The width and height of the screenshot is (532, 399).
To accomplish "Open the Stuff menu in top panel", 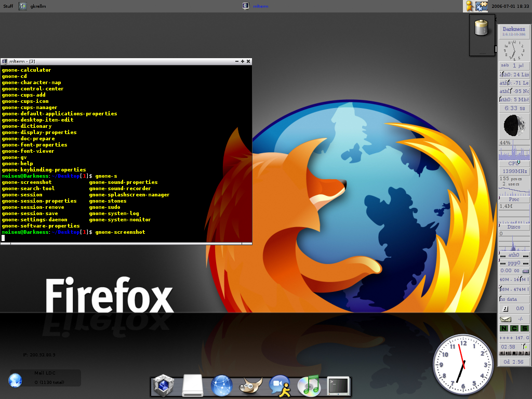I will pyautogui.click(x=8, y=6).
